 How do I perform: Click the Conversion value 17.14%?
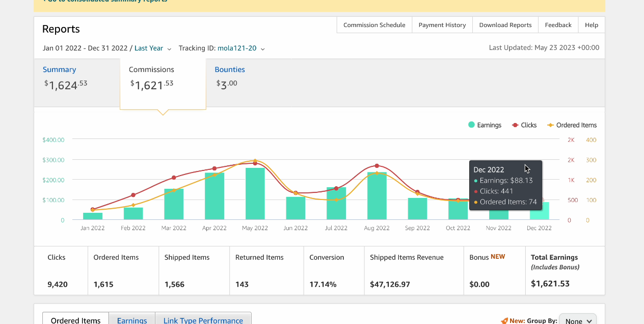tap(323, 284)
